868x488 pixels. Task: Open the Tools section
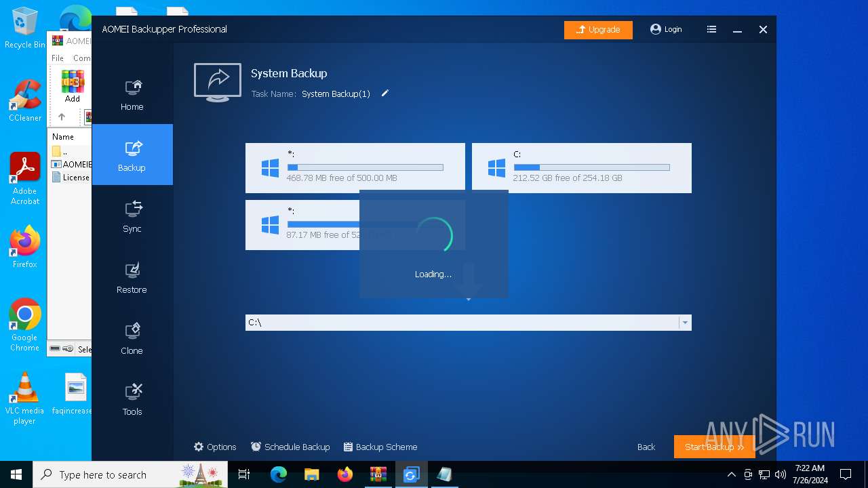click(132, 399)
